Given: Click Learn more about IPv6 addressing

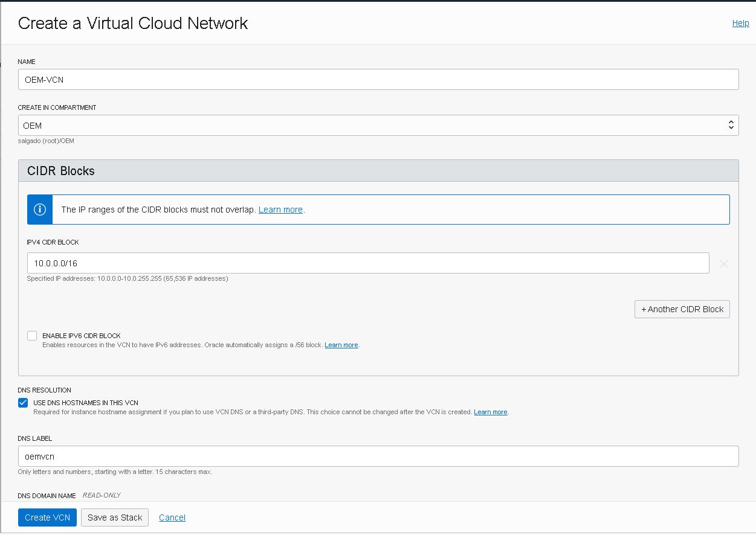Looking at the screenshot, I should pyautogui.click(x=341, y=345).
